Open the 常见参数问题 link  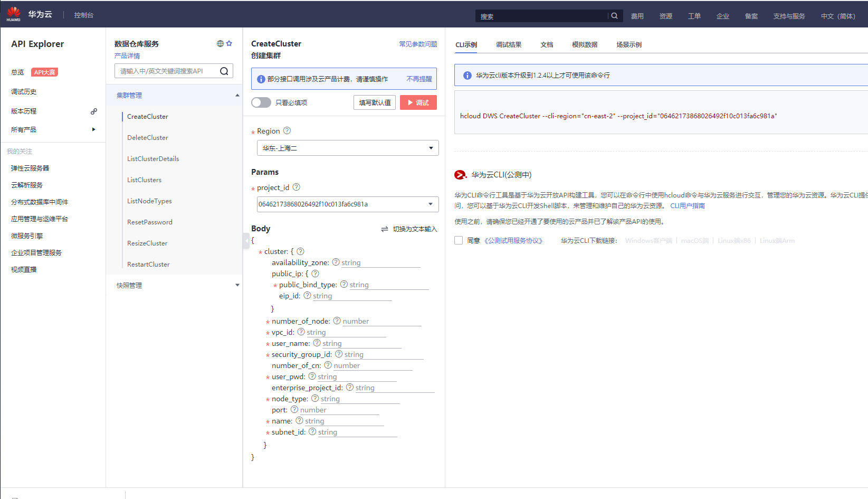[x=418, y=44]
